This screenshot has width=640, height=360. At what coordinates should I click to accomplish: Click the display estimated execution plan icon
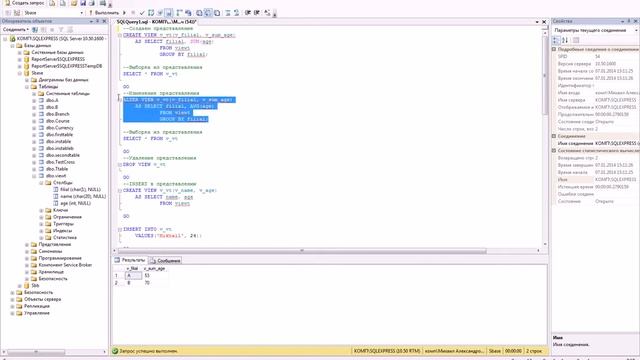151,13
